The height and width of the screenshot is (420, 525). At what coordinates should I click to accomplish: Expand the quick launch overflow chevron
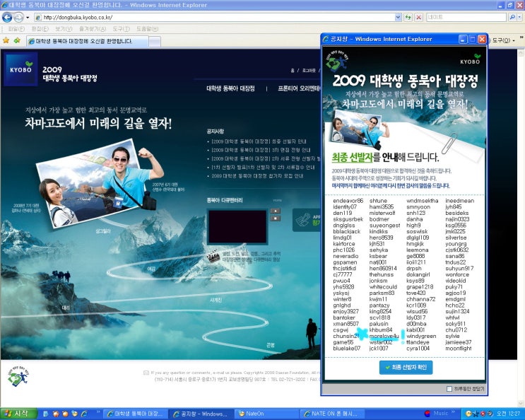pos(98,412)
